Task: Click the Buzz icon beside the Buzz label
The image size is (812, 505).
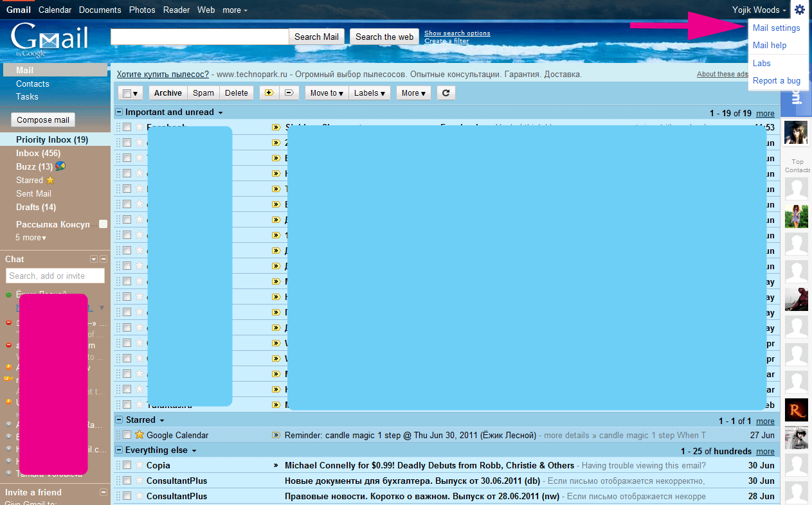Action: [59, 166]
